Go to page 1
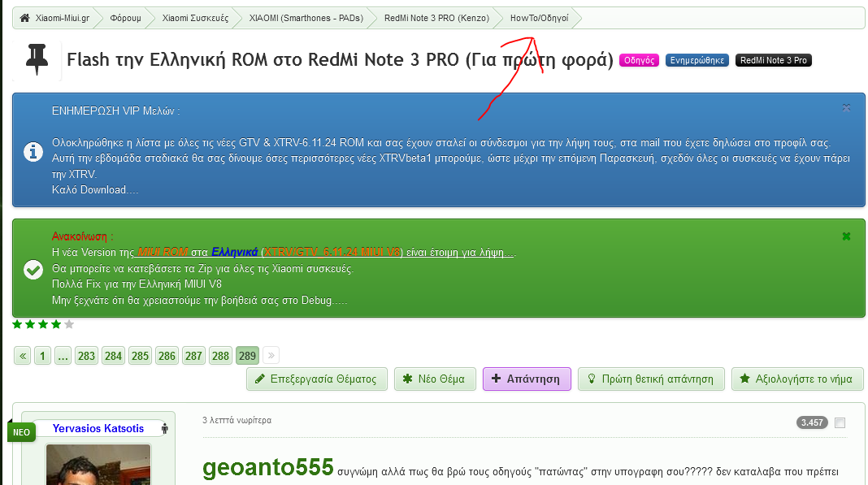Viewport: 868px width, 485px height. point(42,356)
